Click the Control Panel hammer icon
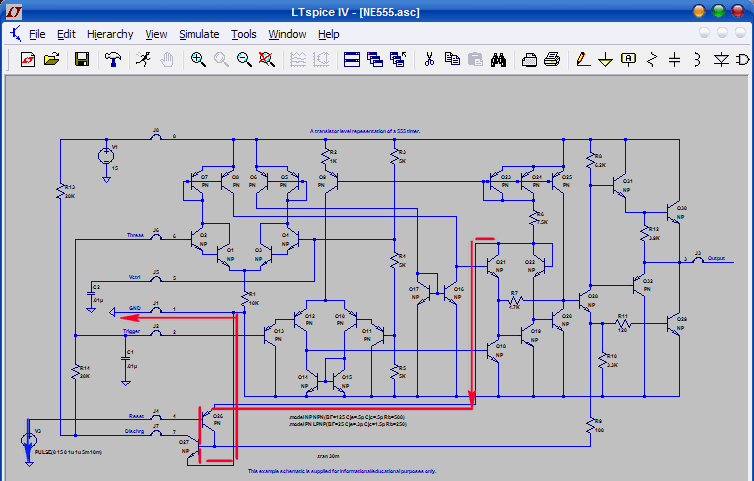 point(113,60)
